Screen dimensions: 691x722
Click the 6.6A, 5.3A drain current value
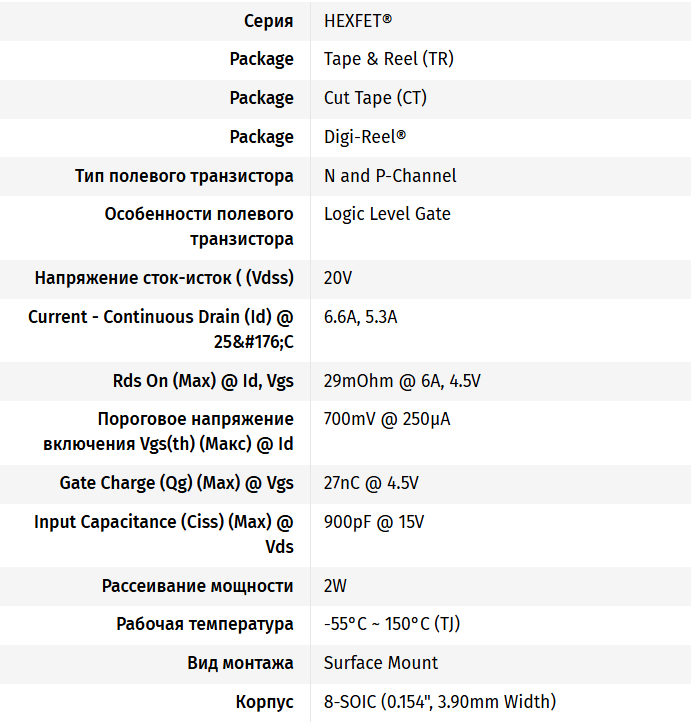point(361,317)
